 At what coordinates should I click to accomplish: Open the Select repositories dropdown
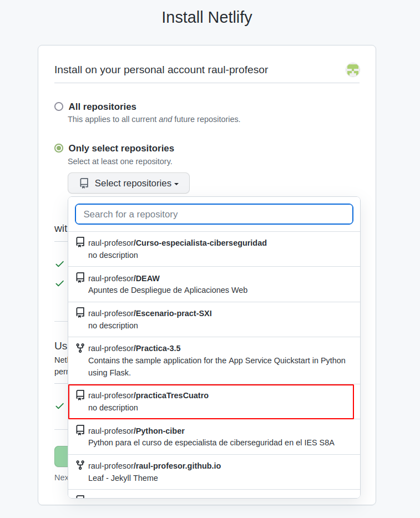point(129,183)
